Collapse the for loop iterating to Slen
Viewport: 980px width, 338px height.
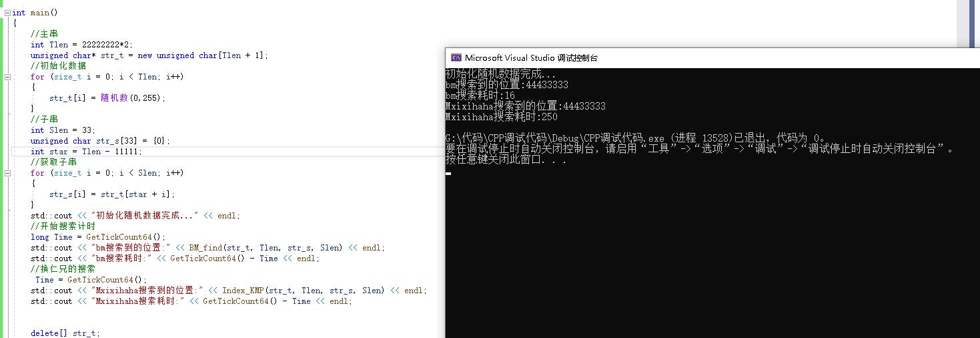7,173
